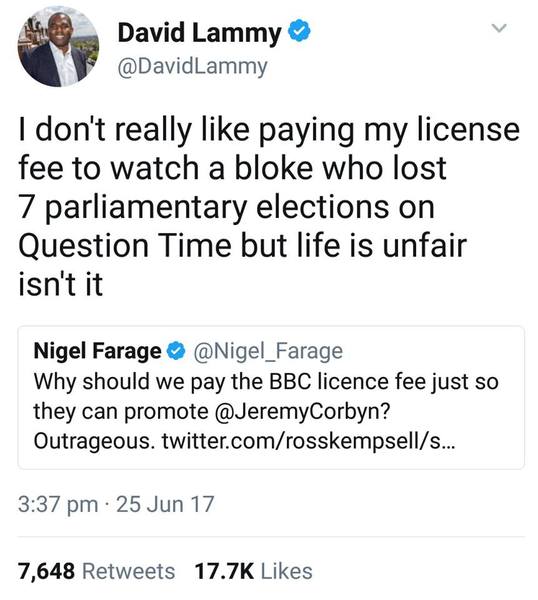Click the quoted text about BBC licence fee
538x600 pixels.
pyautogui.click(x=266, y=412)
